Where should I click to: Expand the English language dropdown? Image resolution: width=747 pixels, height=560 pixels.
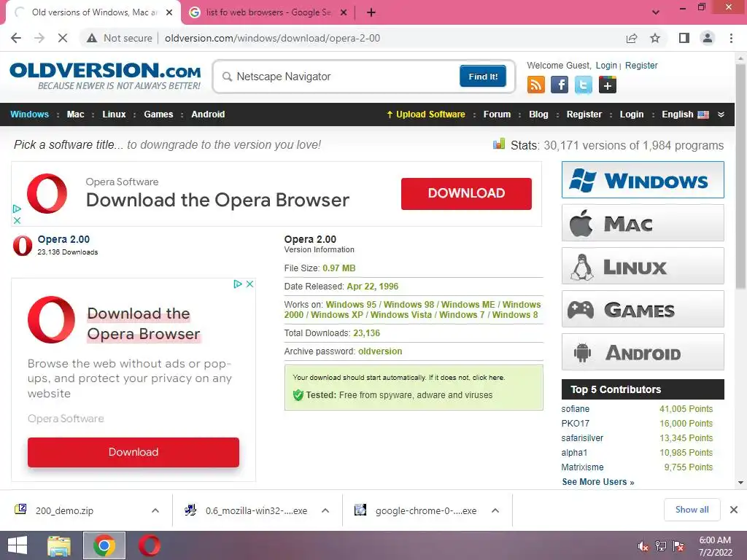click(x=685, y=114)
